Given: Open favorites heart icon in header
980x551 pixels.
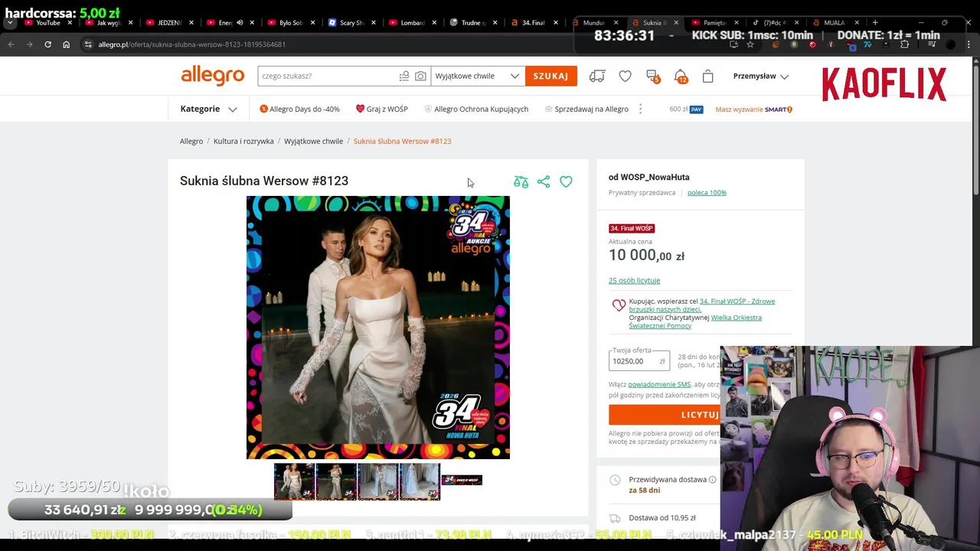Looking at the screenshot, I should pos(626,76).
